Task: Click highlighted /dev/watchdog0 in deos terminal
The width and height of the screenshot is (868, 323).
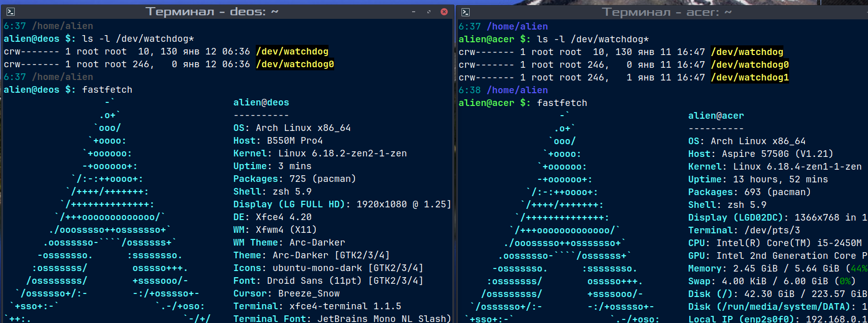Action: [x=295, y=64]
